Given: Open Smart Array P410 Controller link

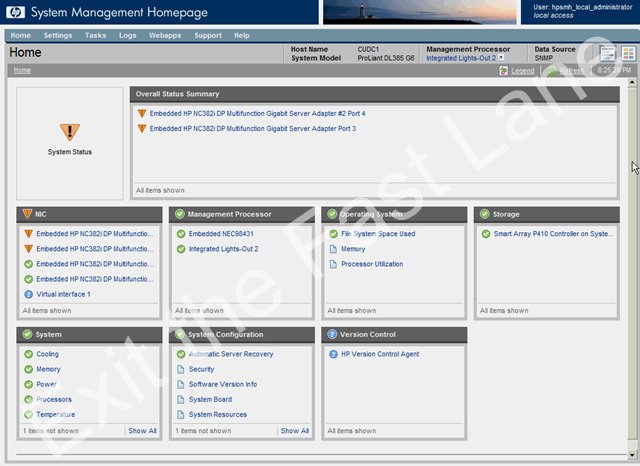Looking at the screenshot, I should point(553,234).
